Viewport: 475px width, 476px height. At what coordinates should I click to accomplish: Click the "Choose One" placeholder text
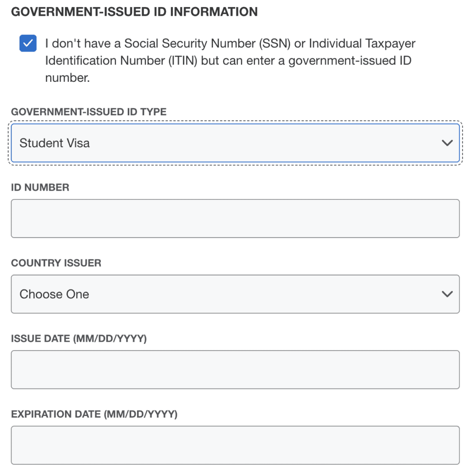pyautogui.click(x=54, y=294)
